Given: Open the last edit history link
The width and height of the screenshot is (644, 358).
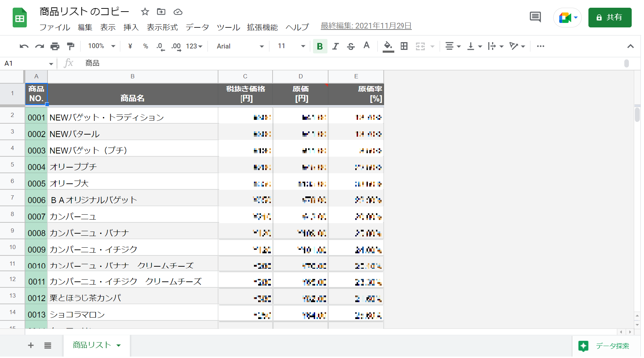Looking at the screenshot, I should click(366, 26).
